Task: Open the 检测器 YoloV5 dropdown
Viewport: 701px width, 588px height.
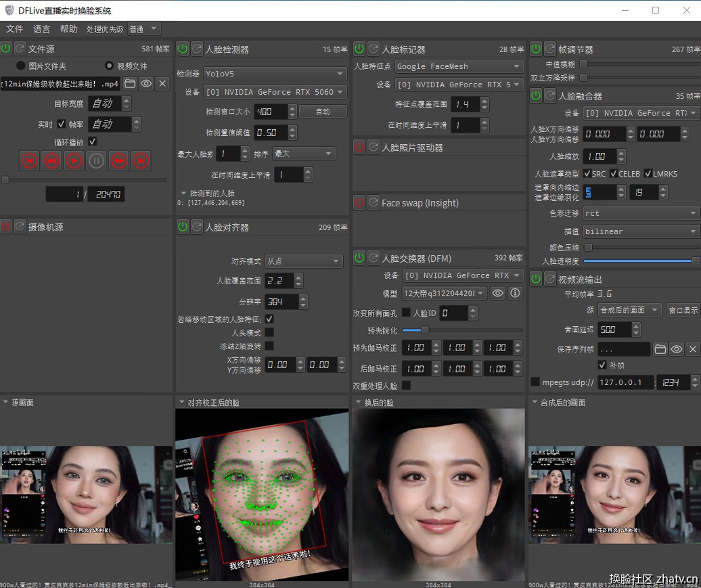Action: [275, 73]
